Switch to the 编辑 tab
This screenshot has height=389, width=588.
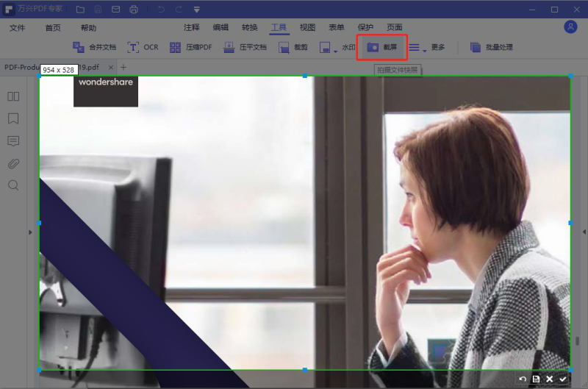pyautogui.click(x=220, y=27)
